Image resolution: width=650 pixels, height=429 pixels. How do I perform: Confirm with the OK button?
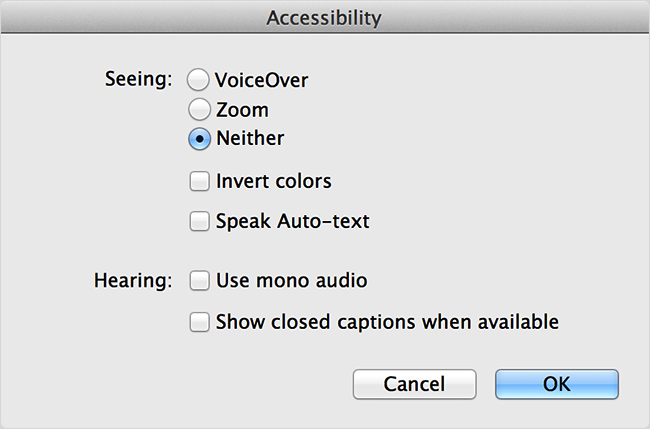[556, 384]
